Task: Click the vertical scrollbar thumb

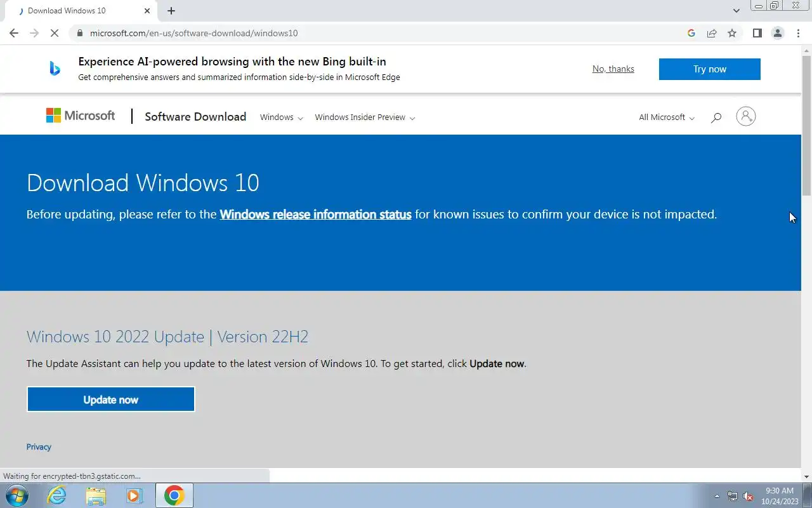Action: point(806,124)
